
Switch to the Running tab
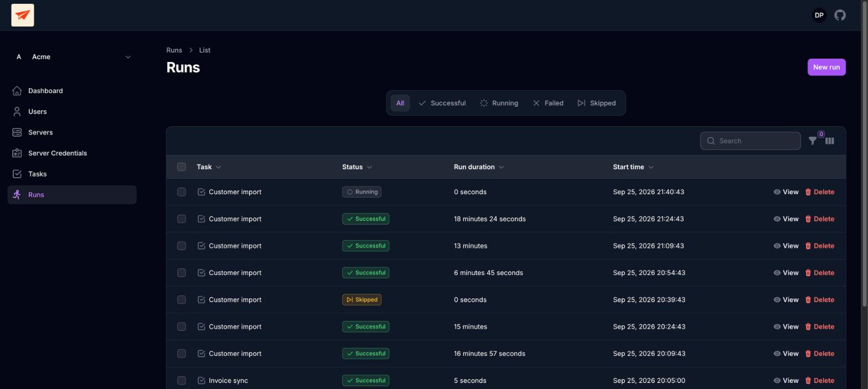click(499, 103)
